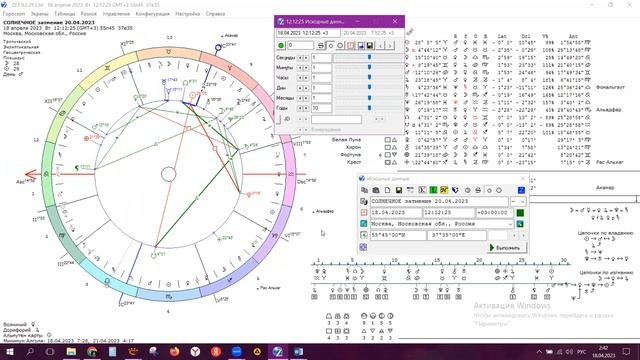640x360 pixels.
Task: Open the Конфигурация menu
Action: click(153, 13)
